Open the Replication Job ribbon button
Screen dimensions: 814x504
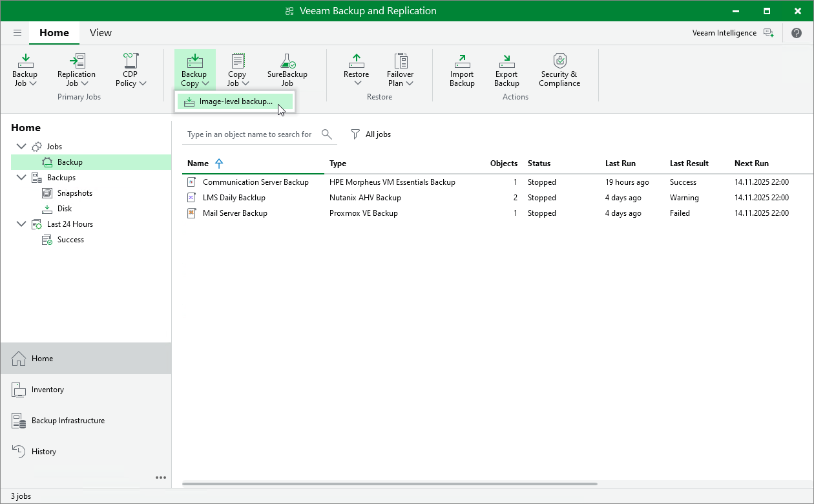pos(76,70)
